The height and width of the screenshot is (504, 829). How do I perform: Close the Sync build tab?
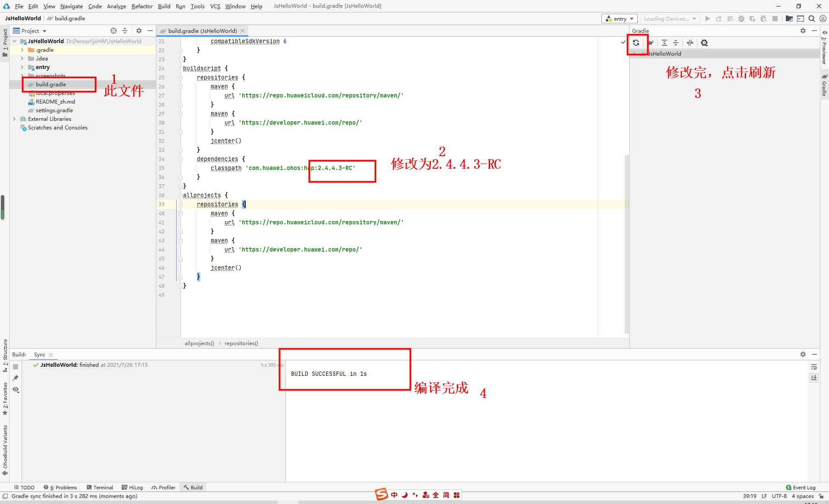tap(51, 355)
